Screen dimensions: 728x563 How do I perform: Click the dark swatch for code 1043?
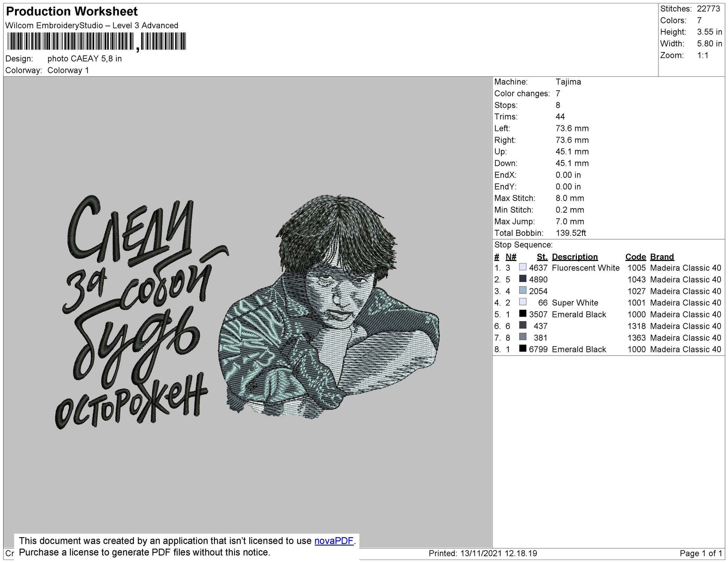[523, 279]
